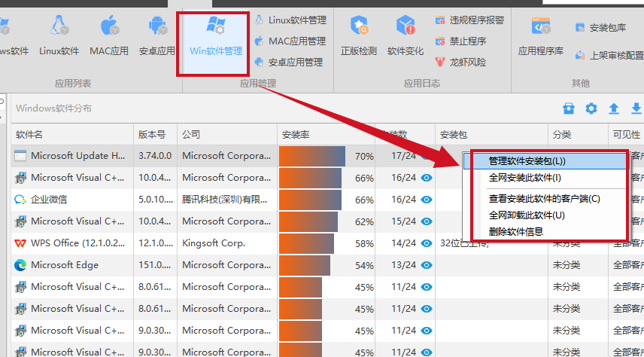Choose 删除软件信息 menu entry
Viewport: 644px width, 357px height.
[545, 232]
